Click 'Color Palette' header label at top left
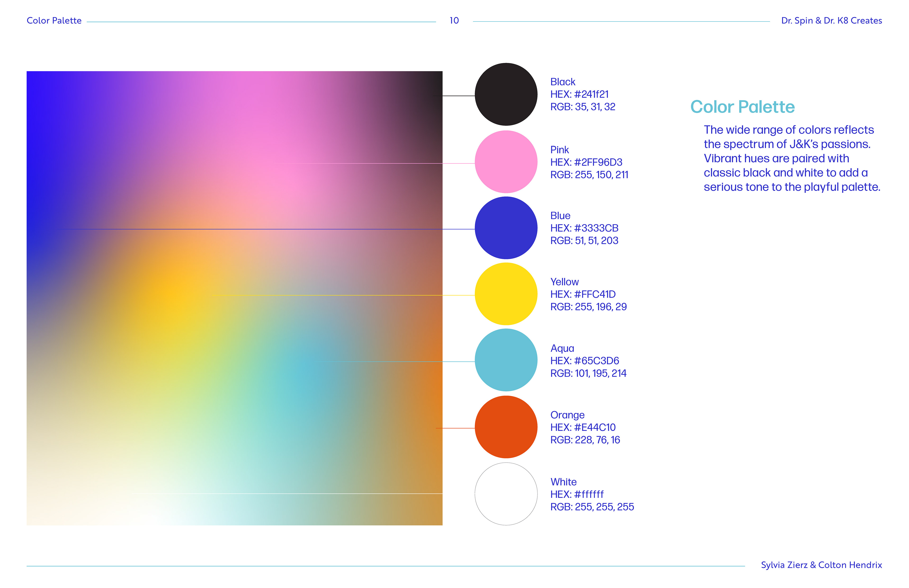This screenshot has height=588, width=909. pyautogui.click(x=54, y=21)
